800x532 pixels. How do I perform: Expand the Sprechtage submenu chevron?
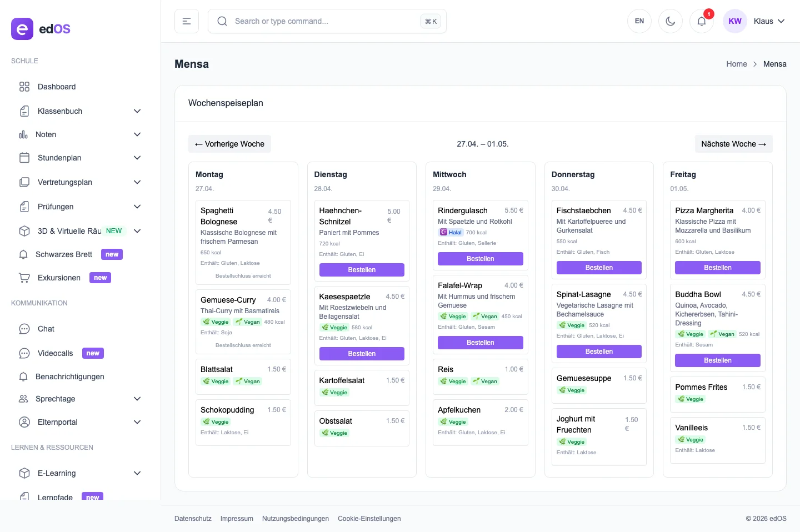click(x=137, y=399)
